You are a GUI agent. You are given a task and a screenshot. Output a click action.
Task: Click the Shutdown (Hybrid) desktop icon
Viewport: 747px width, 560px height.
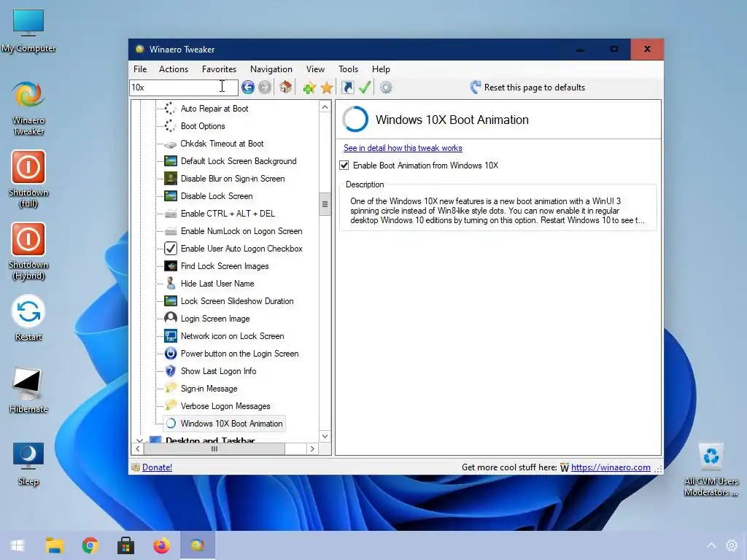(28, 252)
